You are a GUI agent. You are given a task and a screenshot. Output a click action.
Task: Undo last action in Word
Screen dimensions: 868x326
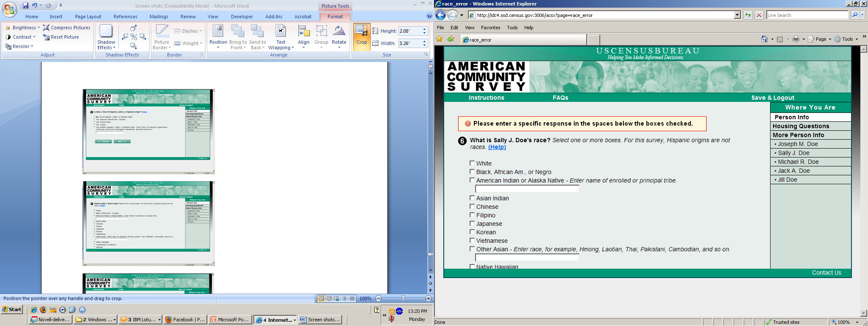tap(35, 6)
